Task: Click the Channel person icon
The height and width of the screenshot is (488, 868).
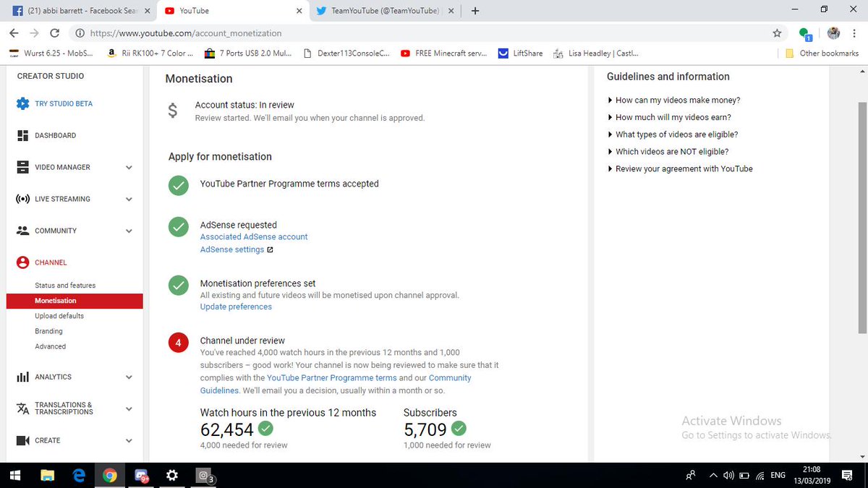Action: [22, 262]
